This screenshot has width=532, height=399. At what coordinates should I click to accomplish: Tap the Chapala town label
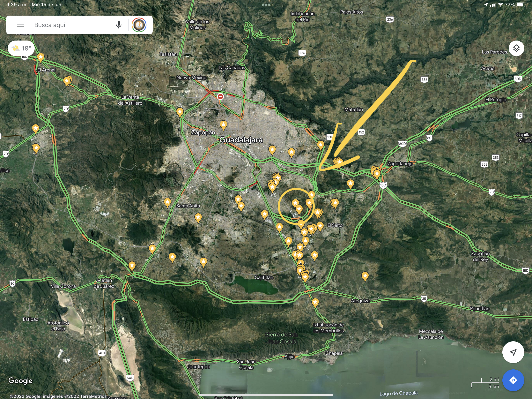click(x=334, y=353)
